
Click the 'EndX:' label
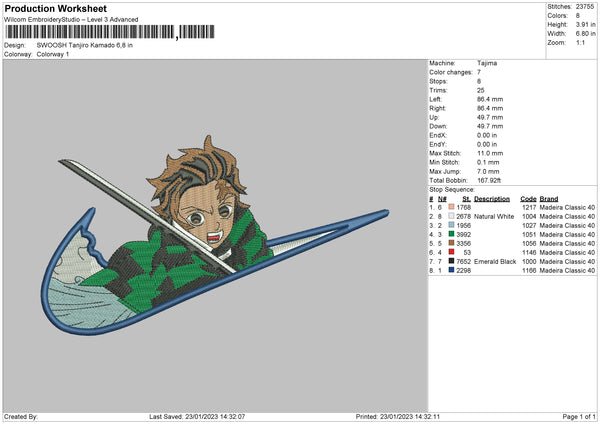point(438,135)
